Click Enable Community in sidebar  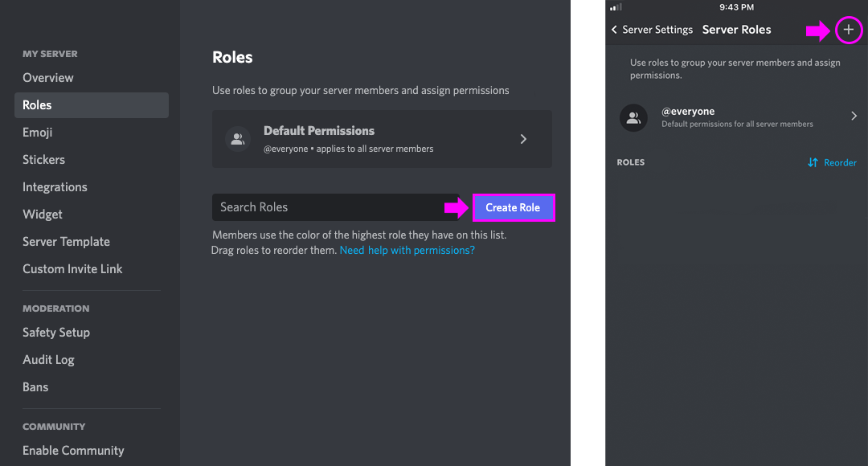coord(73,451)
